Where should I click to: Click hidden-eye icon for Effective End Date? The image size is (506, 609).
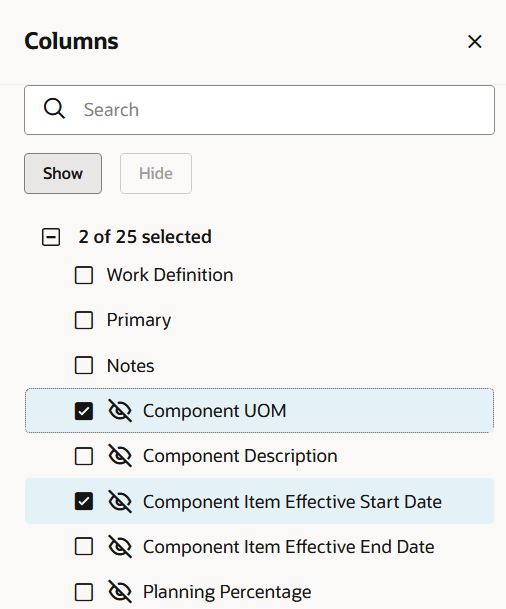(120, 546)
